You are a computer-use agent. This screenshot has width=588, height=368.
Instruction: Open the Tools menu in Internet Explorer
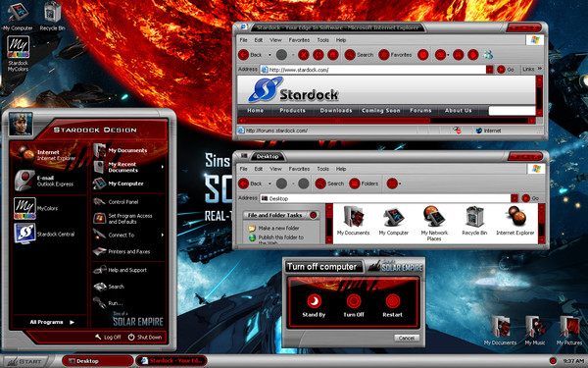point(322,40)
